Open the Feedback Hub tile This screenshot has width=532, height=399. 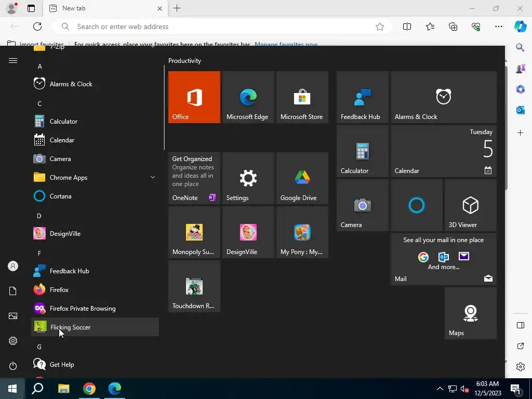pyautogui.click(x=362, y=97)
